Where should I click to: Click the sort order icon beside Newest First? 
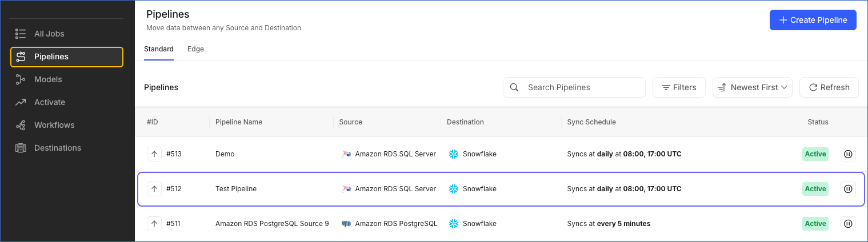pos(721,87)
